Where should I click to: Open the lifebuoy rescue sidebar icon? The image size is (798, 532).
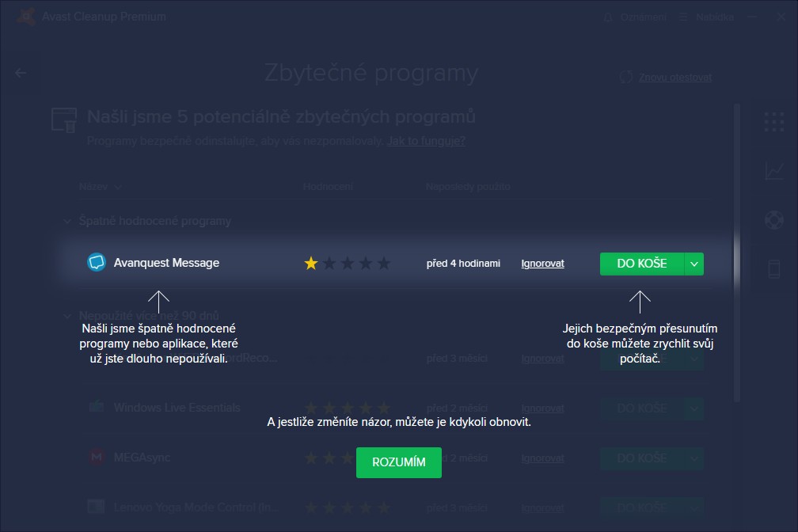point(773,219)
